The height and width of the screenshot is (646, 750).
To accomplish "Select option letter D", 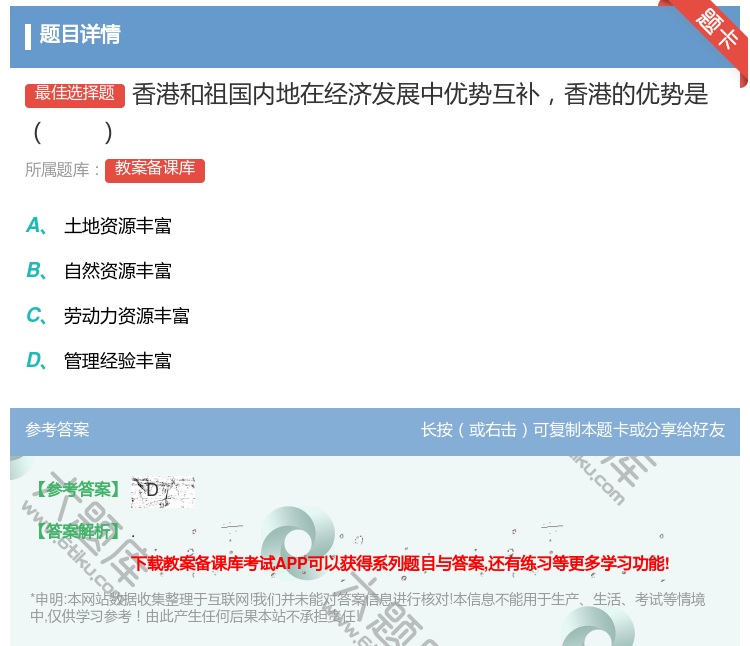I will [35, 361].
